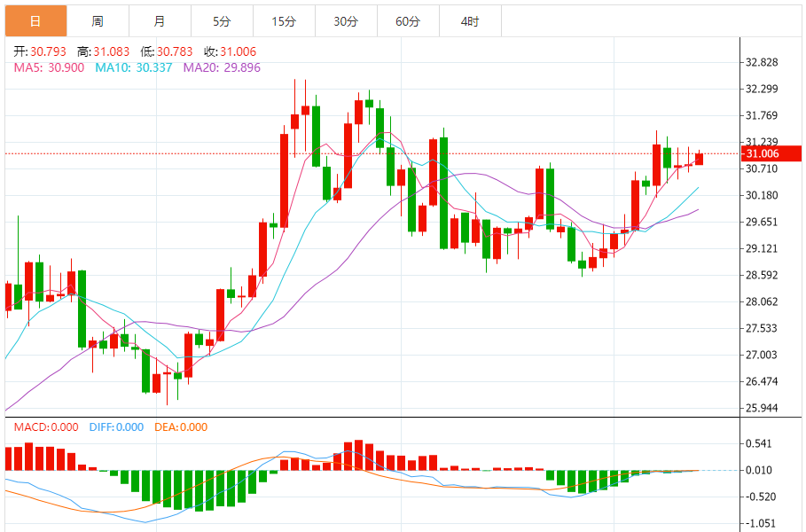Click the 27.533 price axis label
Image resolution: width=806 pixels, height=532 pixels.
click(762, 328)
